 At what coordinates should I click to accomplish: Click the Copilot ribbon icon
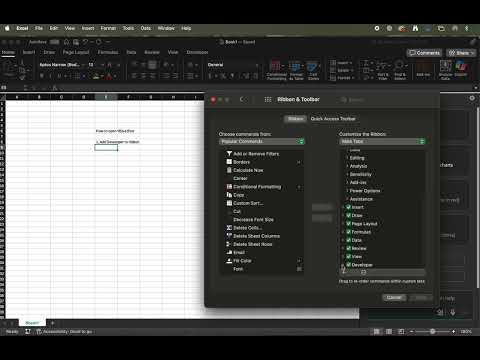(461, 68)
